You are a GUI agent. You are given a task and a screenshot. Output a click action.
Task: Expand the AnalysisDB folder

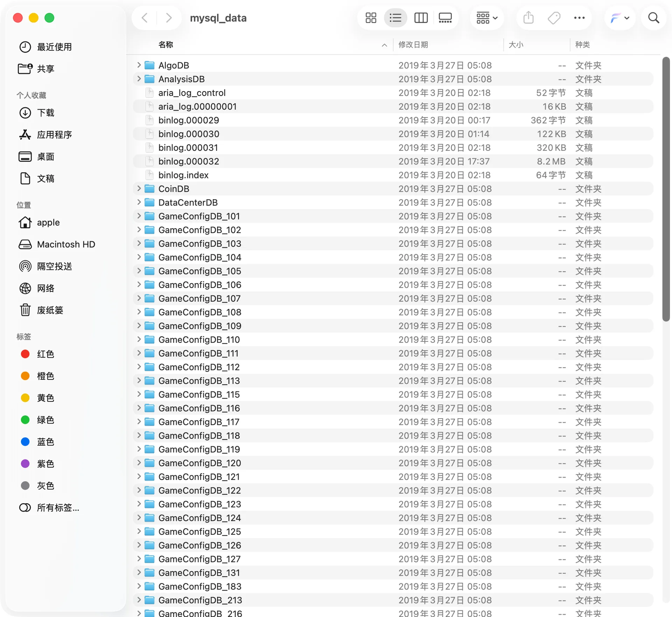coord(139,79)
